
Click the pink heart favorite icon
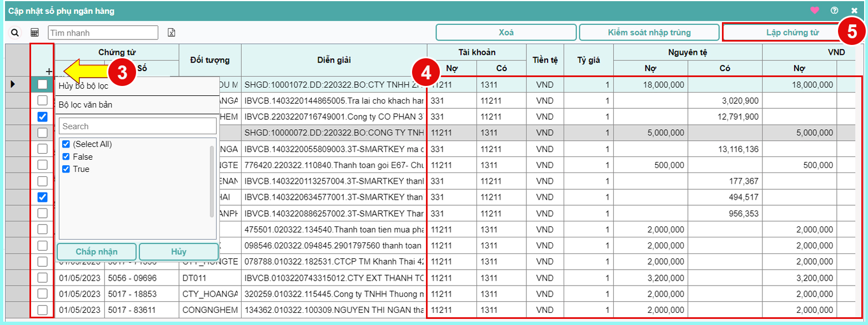click(x=815, y=10)
